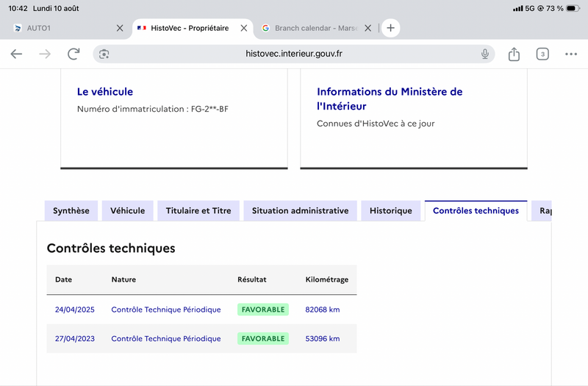The width and height of the screenshot is (588, 386).
Task: Click FAVORABLE badge in the 24/04/2025 row
Action: point(263,310)
